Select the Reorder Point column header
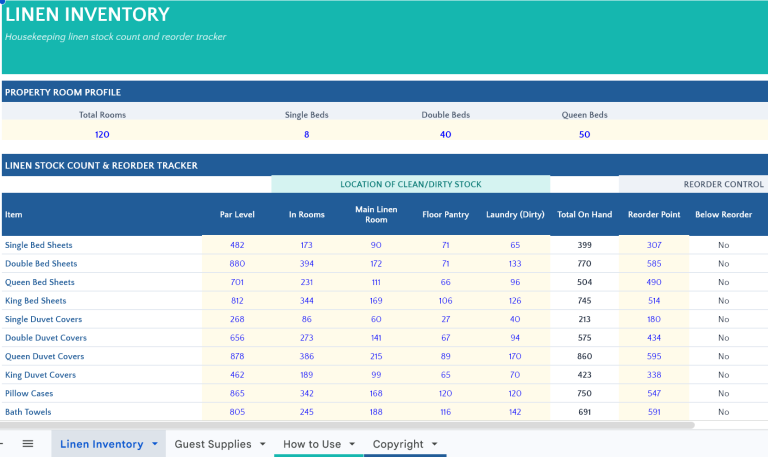Screen dimensions: 768x457 pos(654,215)
